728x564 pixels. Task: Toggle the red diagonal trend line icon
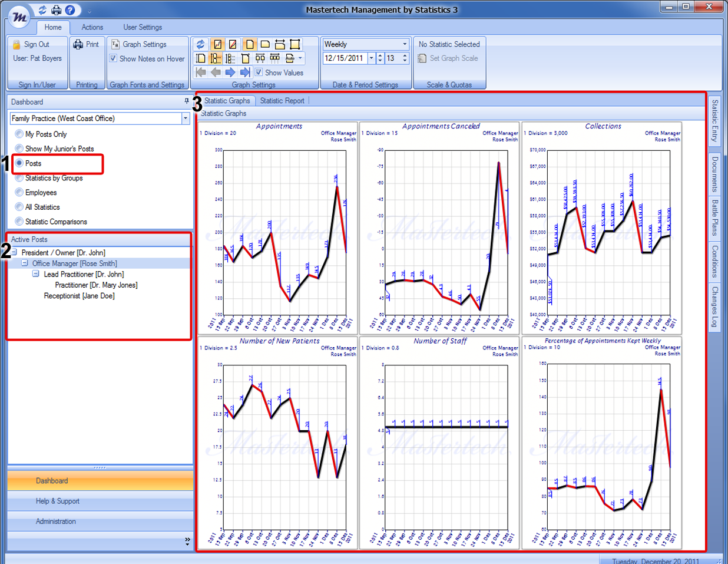coord(233,44)
